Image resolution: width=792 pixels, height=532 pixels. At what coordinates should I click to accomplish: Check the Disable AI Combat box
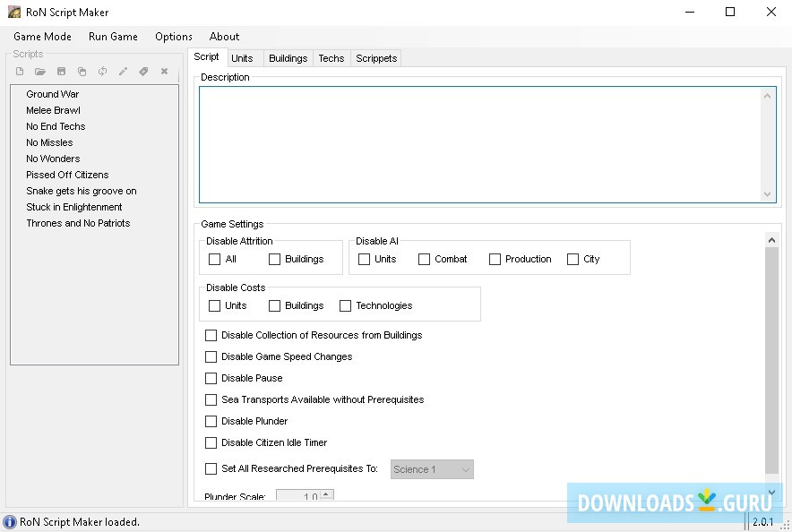pos(425,259)
